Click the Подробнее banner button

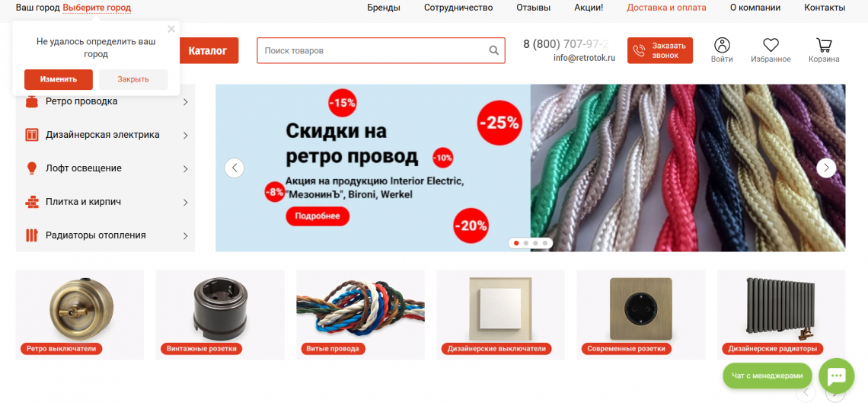tap(318, 216)
